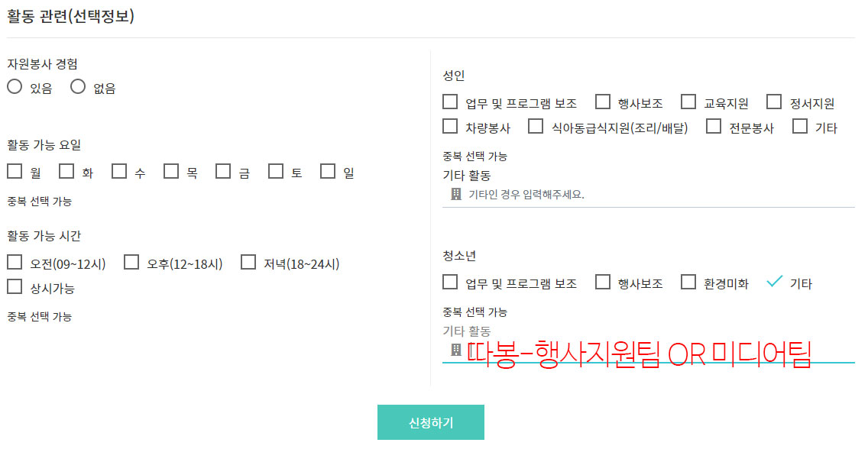Uncheck the youth 기타 checkmark
Screen dimensions: 868x449
[775, 282]
